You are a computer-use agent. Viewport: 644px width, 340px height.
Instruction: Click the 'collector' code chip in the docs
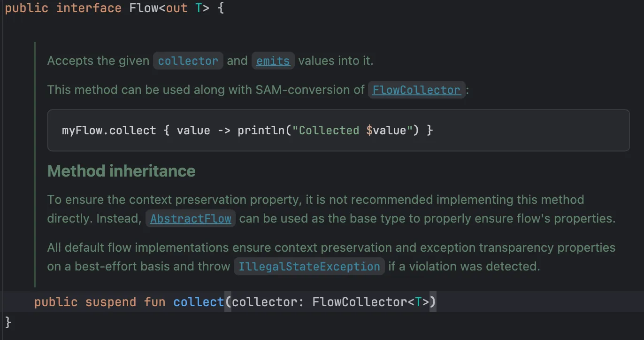point(188,61)
